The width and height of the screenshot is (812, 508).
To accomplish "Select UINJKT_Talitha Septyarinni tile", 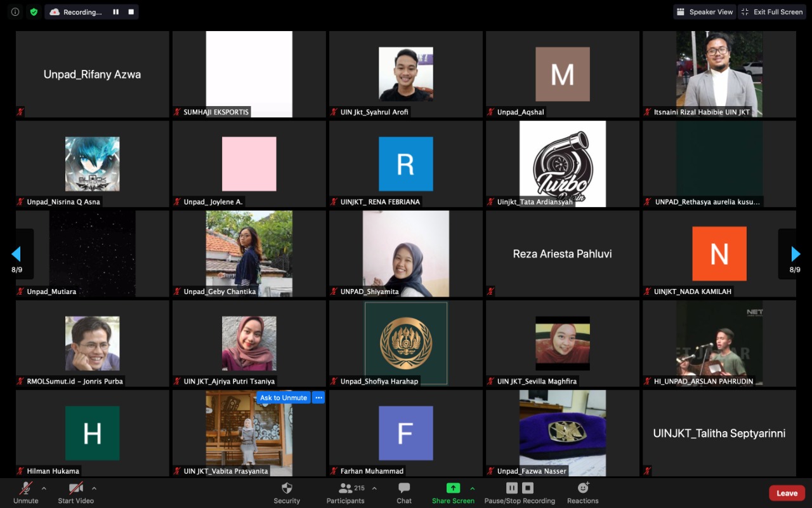I will [719, 433].
